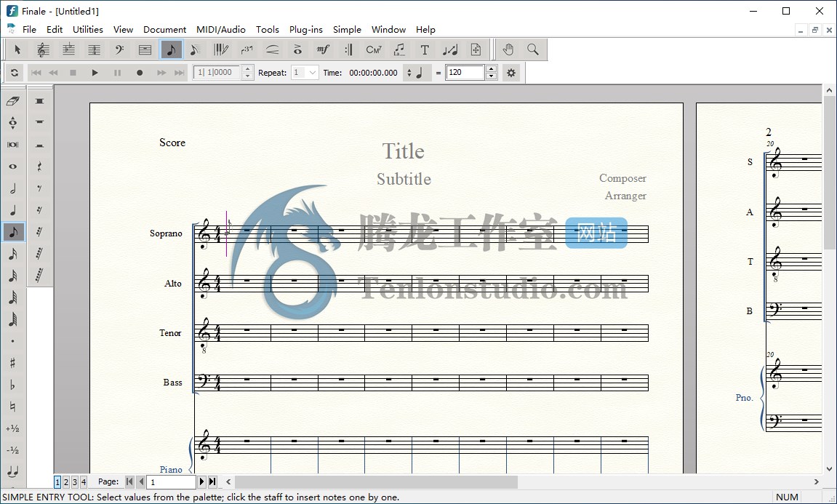Jump to last page arrow
This screenshot has width=837, height=504.
coord(212,482)
